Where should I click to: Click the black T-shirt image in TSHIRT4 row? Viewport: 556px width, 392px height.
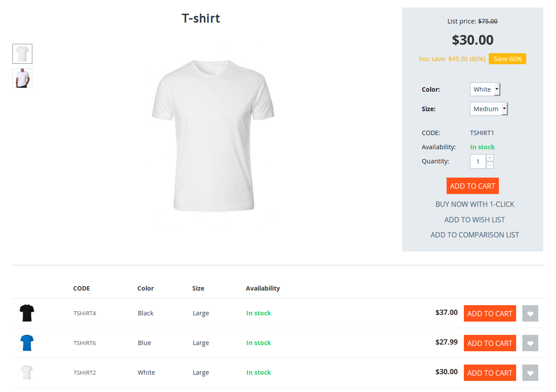click(x=27, y=313)
